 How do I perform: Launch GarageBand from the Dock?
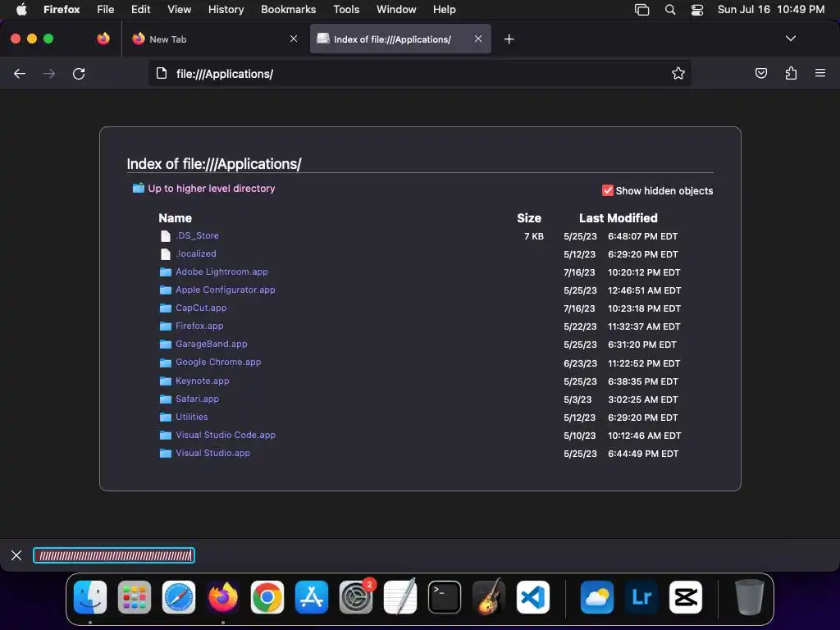[489, 597]
